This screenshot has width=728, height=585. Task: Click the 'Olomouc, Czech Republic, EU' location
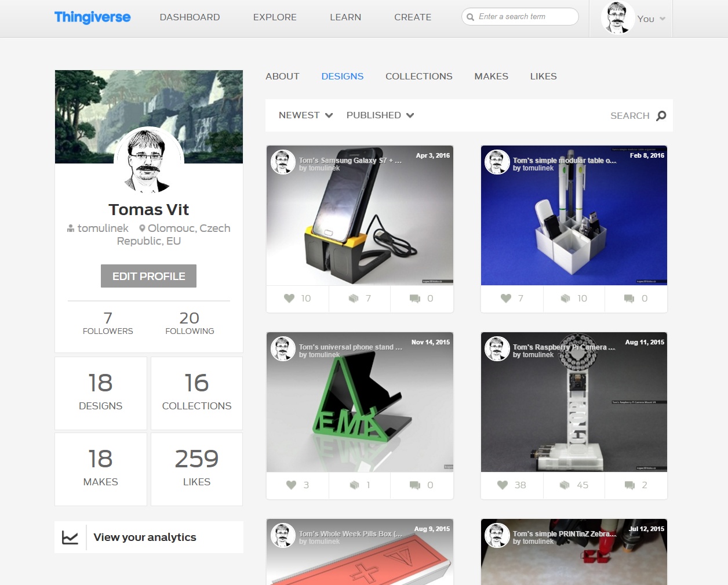pos(174,235)
